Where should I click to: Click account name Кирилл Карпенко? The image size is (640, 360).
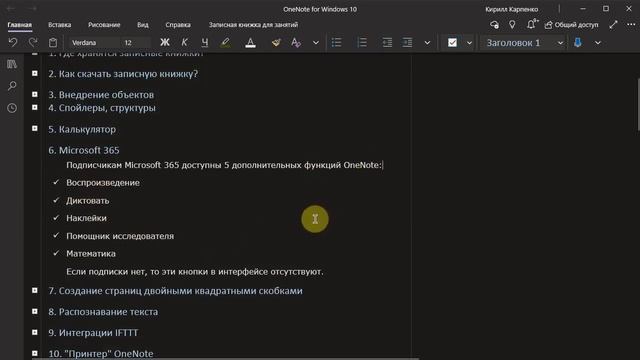[x=511, y=9]
